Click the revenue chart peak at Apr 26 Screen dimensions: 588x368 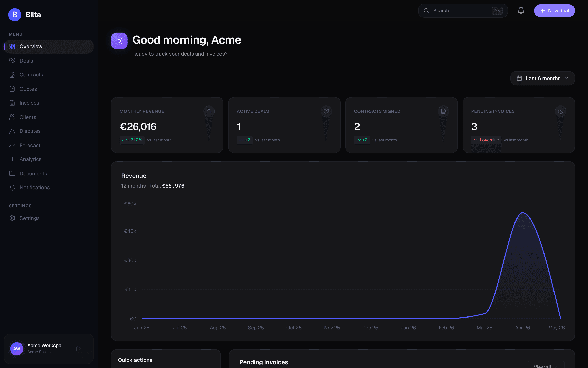click(523, 213)
